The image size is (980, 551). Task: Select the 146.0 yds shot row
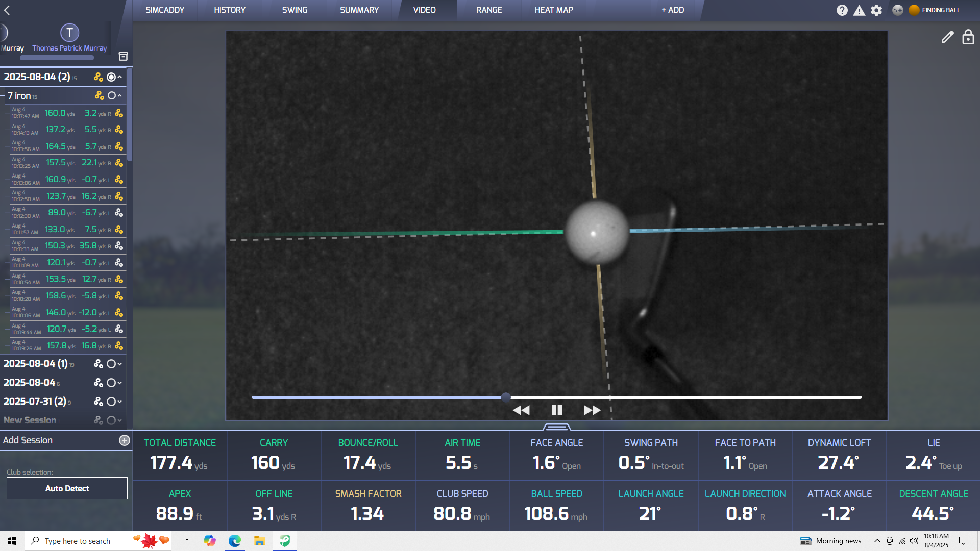click(68, 313)
